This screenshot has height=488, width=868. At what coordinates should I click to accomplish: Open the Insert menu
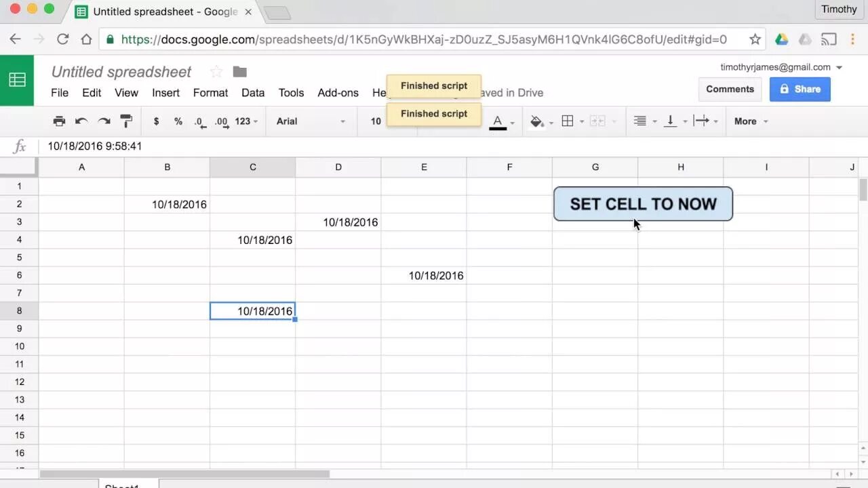[x=165, y=93]
